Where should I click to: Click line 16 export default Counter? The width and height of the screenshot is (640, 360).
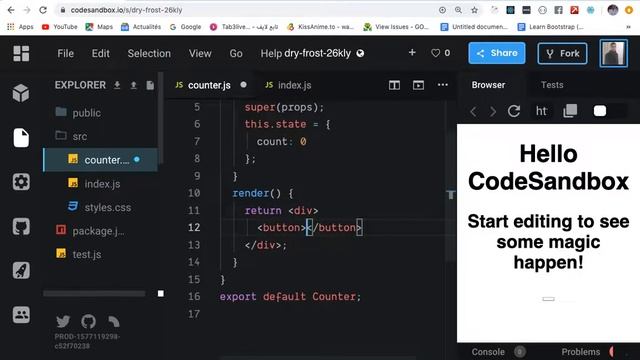point(290,297)
